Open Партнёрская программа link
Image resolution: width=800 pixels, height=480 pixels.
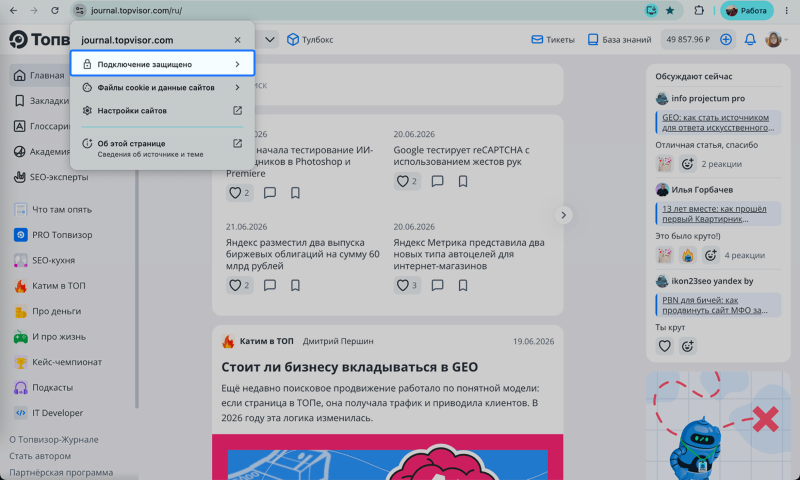point(61,472)
